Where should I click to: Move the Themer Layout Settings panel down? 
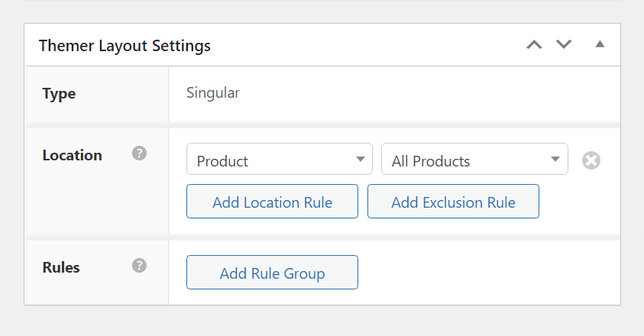[x=564, y=44]
